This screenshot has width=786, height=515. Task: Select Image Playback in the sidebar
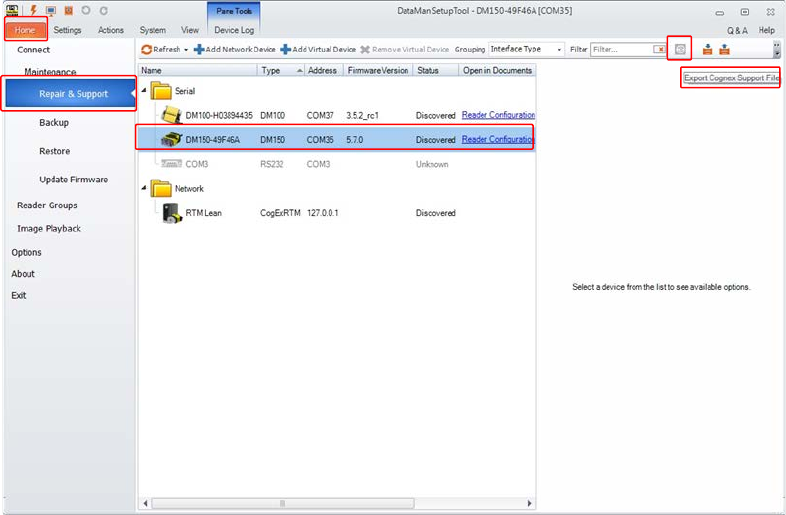coord(49,228)
